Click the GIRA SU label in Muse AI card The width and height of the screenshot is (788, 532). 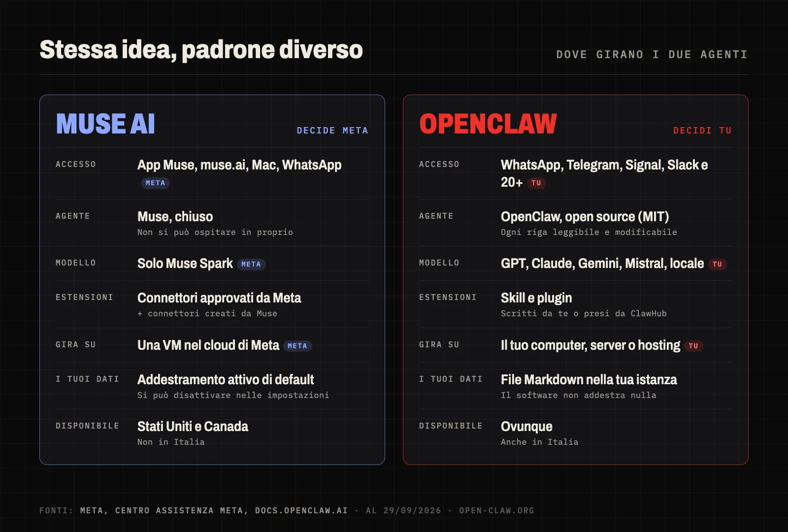coord(76,344)
